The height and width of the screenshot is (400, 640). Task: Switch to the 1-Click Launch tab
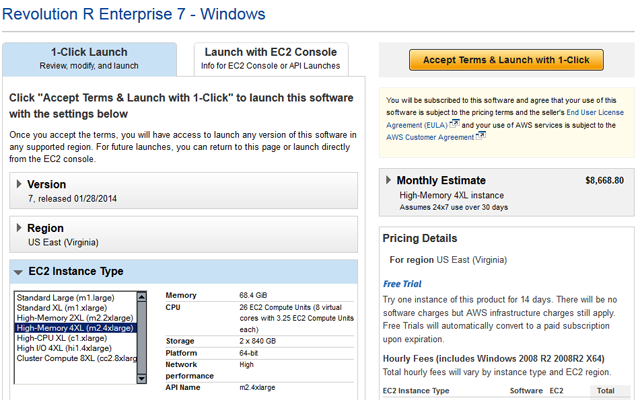(x=89, y=59)
